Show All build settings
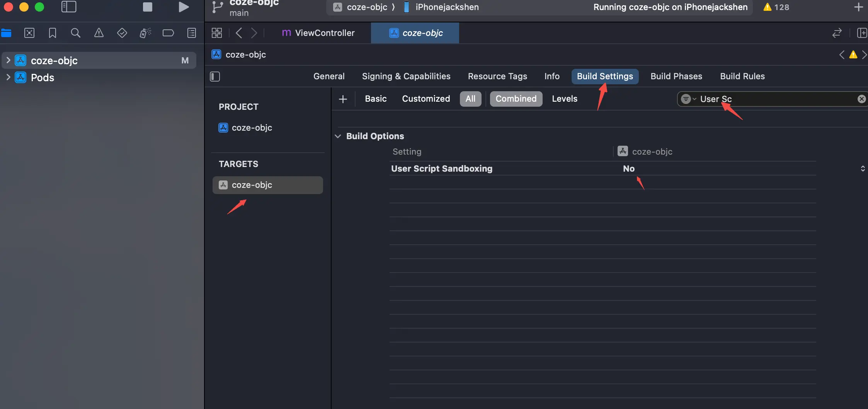The width and height of the screenshot is (868, 409). pyautogui.click(x=470, y=99)
